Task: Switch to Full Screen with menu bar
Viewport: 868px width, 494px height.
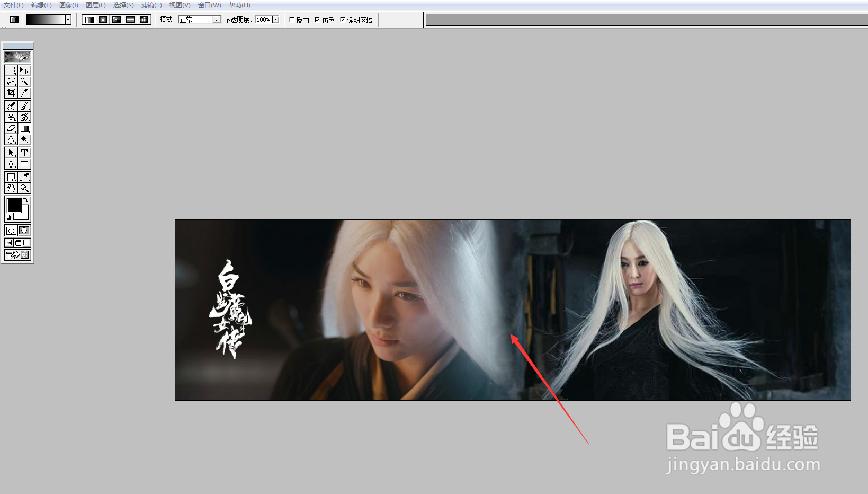Action: [x=17, y=243]
